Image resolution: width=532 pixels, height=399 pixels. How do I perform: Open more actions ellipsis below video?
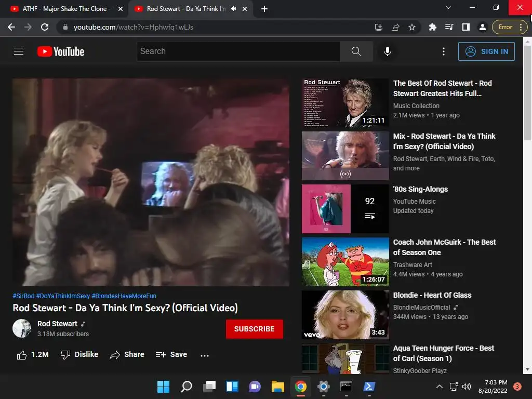205,355
